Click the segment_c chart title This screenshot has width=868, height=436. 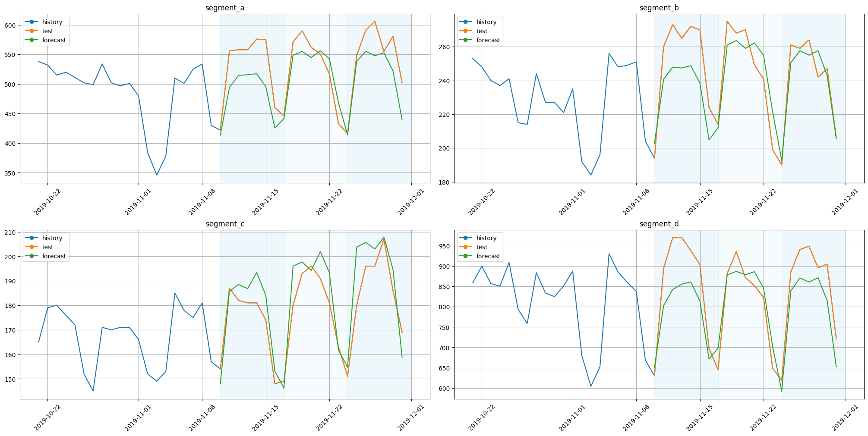coord(225,224)
